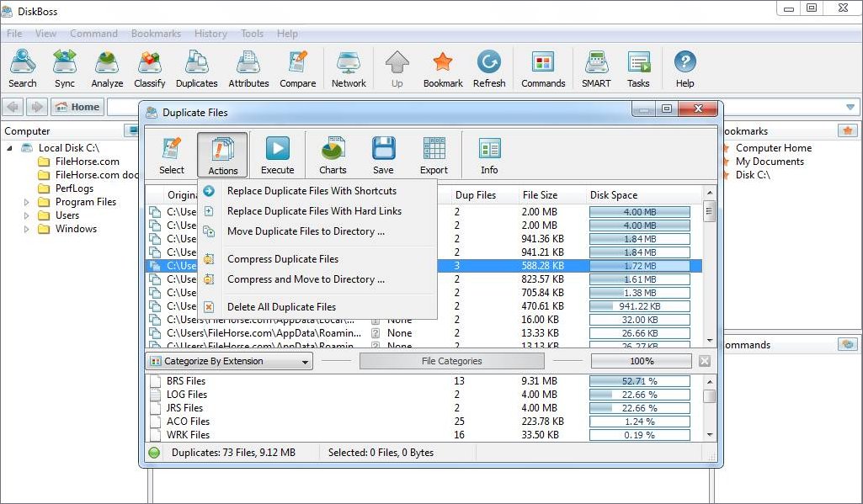The height and width of the screenshot is (504, 863).
Task: Click the Bookmarks panel star icon
Action: [x=847, y=130]
